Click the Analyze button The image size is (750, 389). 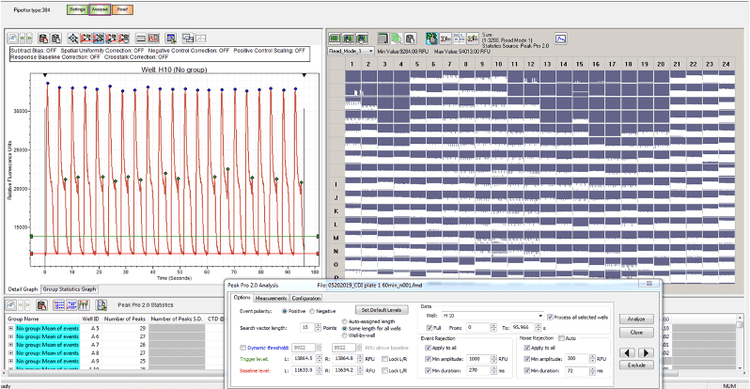636,319
